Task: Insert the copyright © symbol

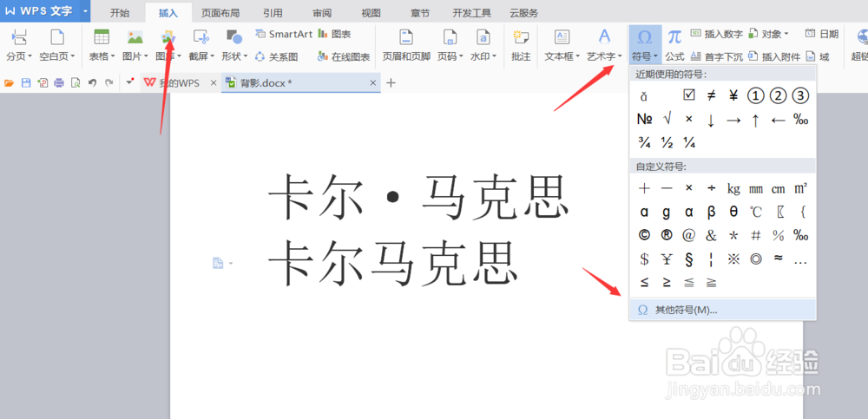Action: 644,235
